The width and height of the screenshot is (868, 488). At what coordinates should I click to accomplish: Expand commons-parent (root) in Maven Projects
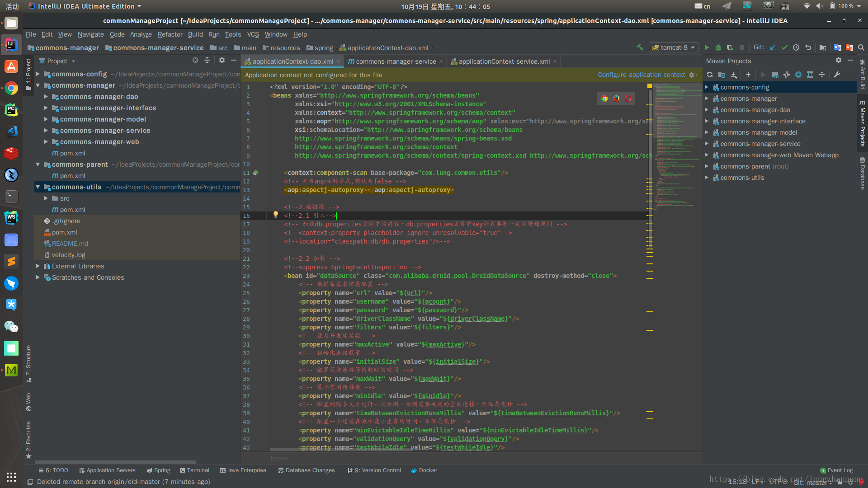(707, 166)
